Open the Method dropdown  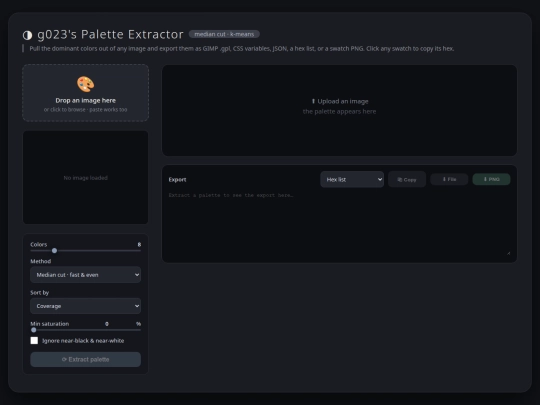tap(85, 275)
